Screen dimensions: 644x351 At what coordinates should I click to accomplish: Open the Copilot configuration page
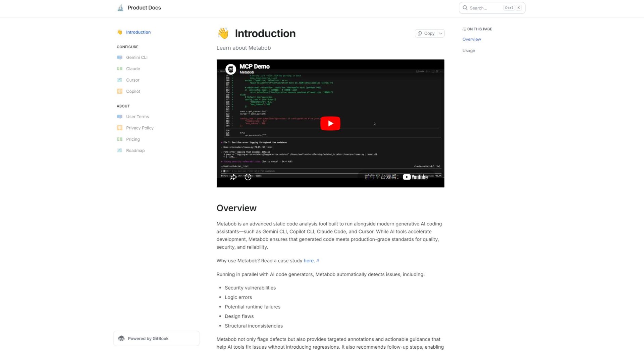(x=133, y=91)
